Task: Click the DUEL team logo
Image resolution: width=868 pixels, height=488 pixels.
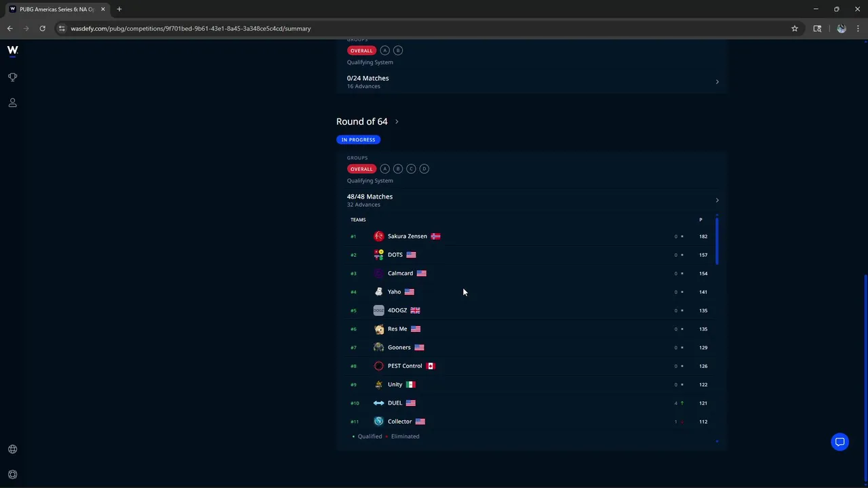Action: [x=378, y=403]
